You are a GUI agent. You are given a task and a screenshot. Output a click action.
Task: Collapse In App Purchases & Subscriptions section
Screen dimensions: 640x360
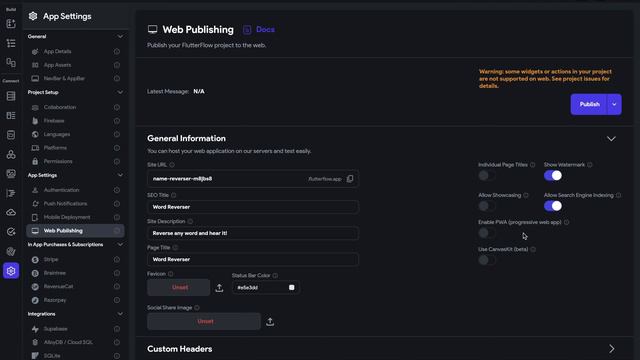click(120, 244)
